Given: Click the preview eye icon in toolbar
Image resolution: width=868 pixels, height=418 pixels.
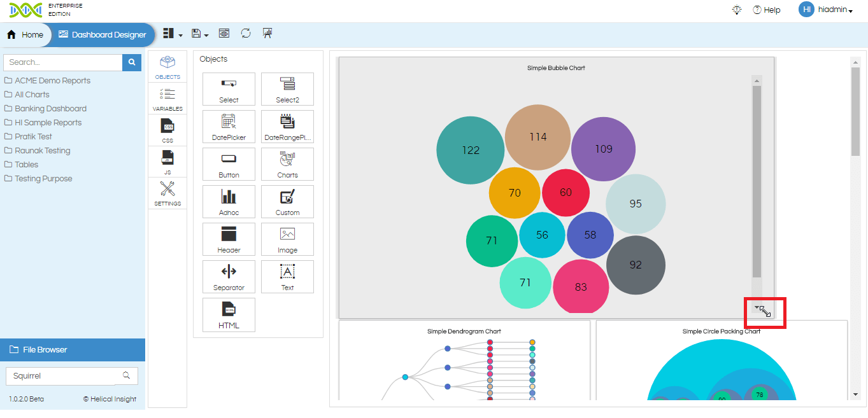Looking at the screenshot, I should click(x=224, y=34).
